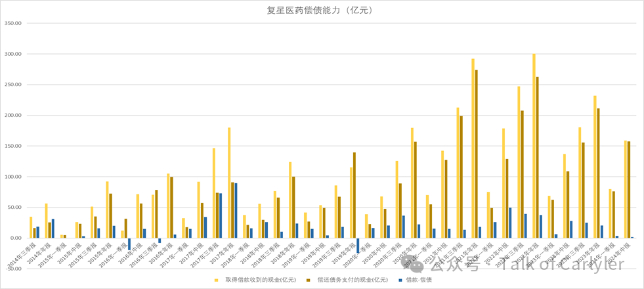Select the dark gold repayment bar for 2023年年报
Screen dimensions: 644x289
[x=599, y=173]
